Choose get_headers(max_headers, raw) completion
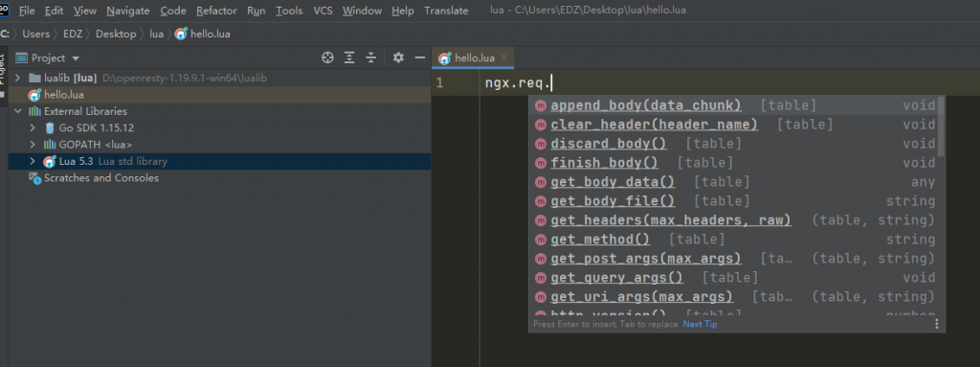The image size is (980, 367). pyautogui.click(x=733, y=220)
